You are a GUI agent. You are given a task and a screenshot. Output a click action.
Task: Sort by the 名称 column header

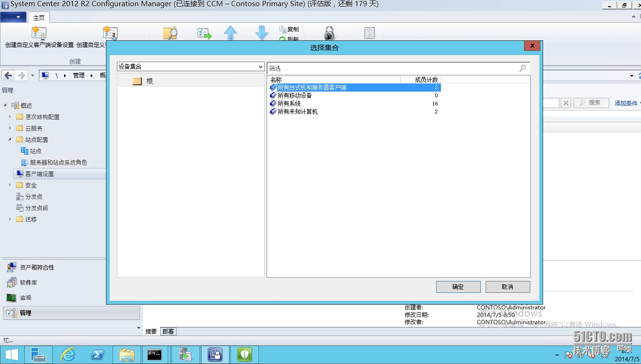(334, 80)
